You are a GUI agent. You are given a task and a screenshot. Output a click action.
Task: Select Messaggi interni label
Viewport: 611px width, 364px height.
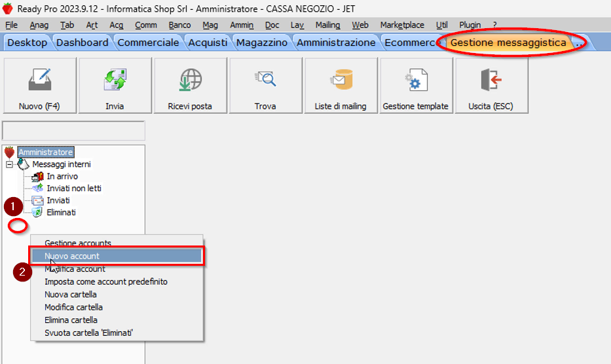coord(62,164)
